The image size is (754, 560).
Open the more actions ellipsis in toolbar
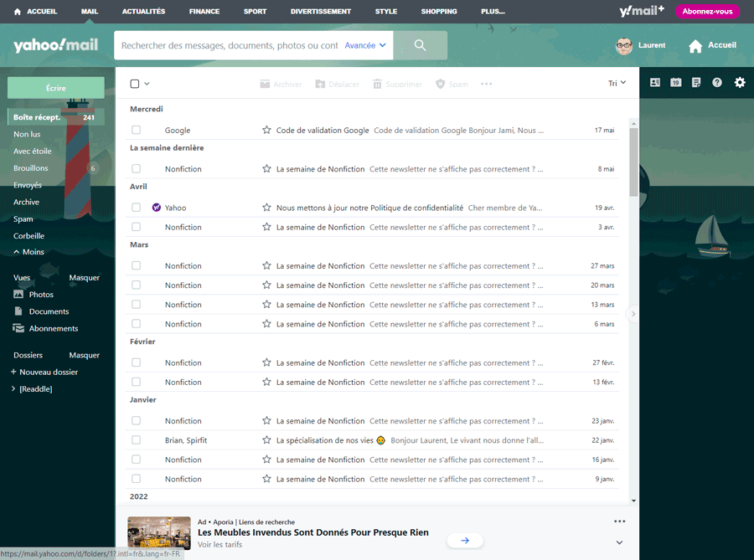tap(486, 84)
